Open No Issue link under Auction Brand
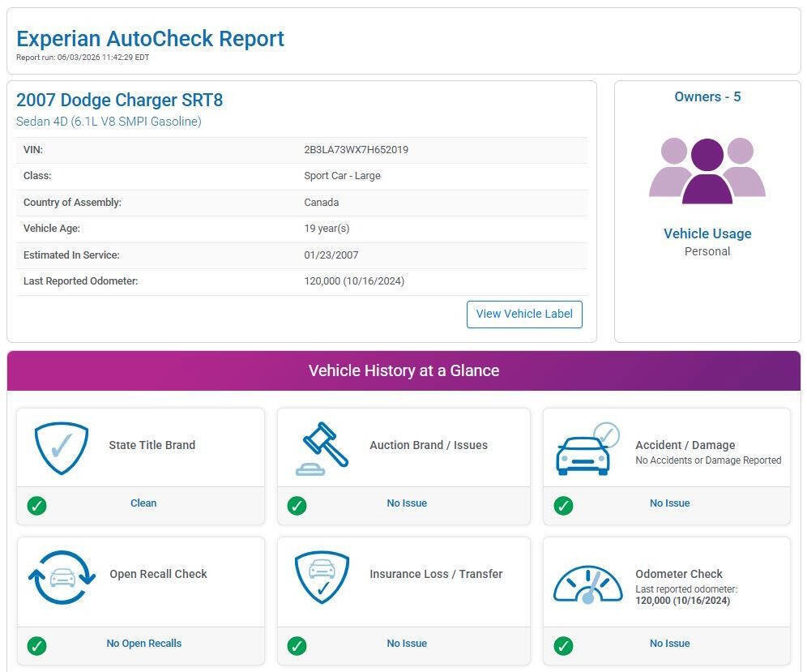This screenshot has width=807, height=672. (407, 503)
